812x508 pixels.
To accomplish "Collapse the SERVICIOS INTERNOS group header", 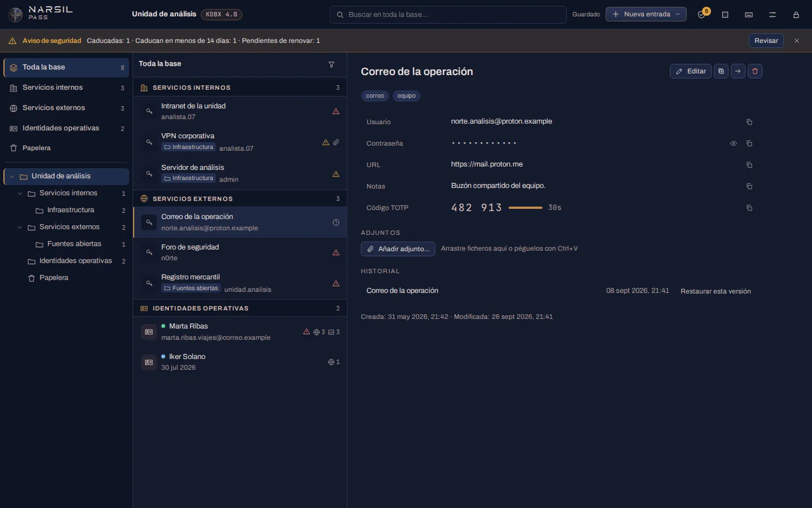I will pos(240,87).
